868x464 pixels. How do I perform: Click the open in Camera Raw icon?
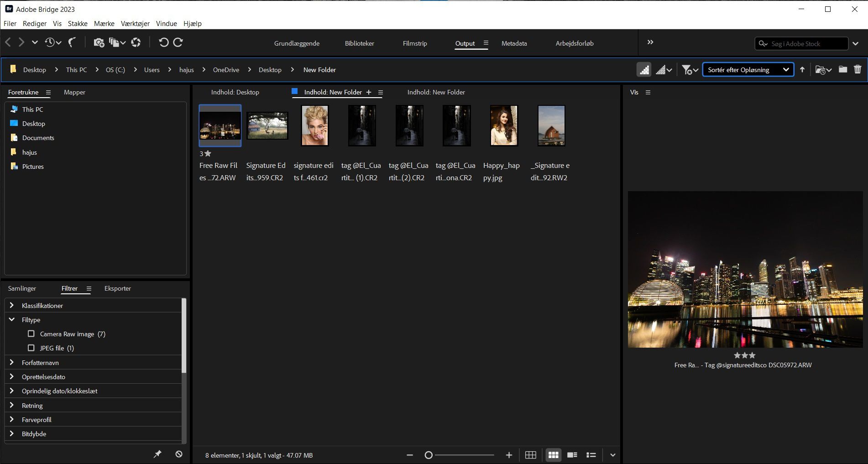tap(136, 42)
